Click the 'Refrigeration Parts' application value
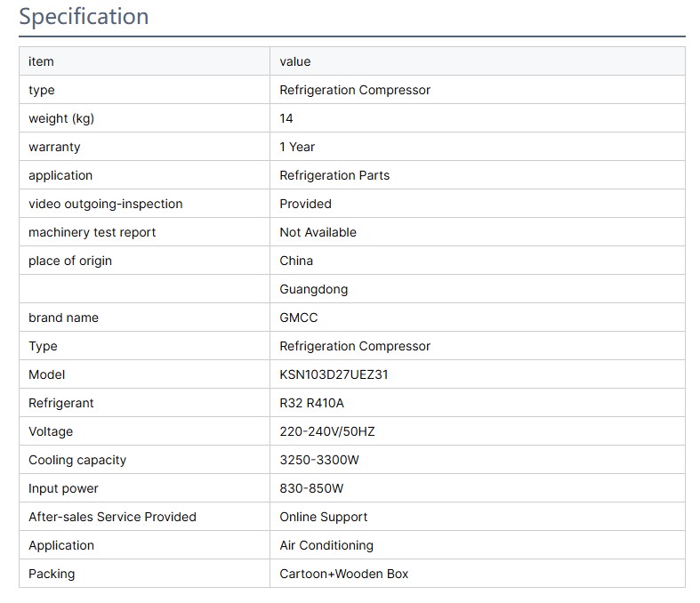This screenshot has height=603, width=700. tap(334, 175)
